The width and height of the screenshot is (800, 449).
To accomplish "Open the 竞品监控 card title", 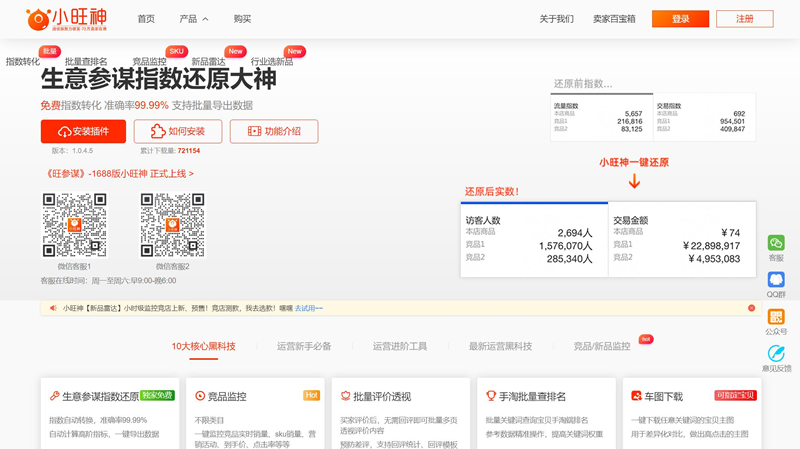I will [x=227, y=396].
